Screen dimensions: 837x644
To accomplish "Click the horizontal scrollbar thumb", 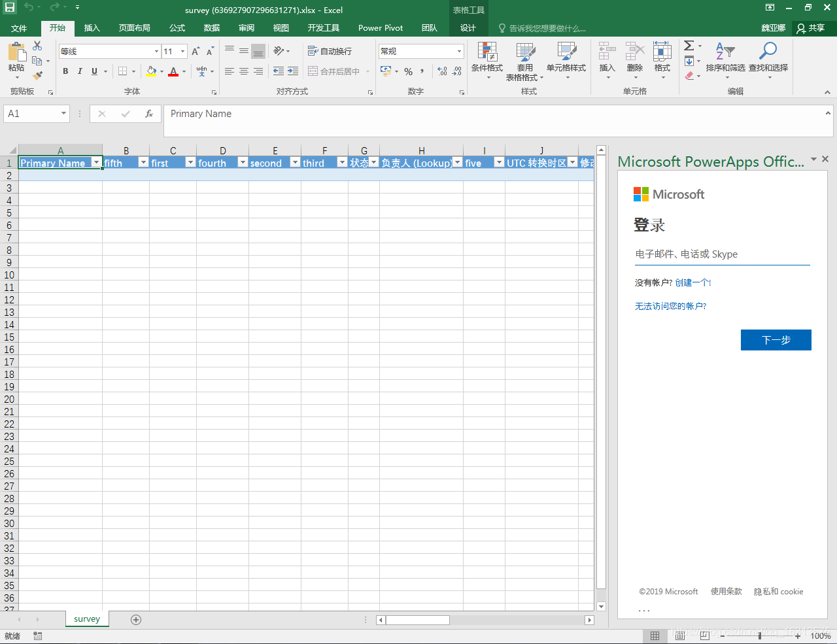I will click(417, 620).
